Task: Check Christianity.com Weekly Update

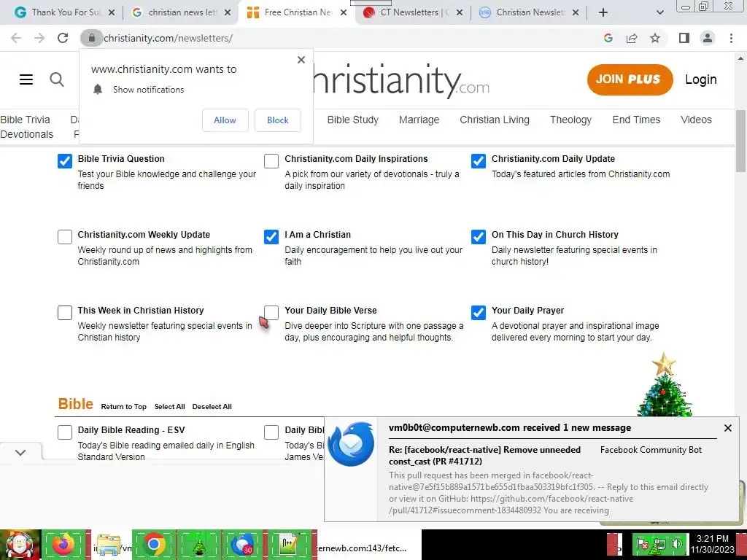Action: click(x=65, y=237)
